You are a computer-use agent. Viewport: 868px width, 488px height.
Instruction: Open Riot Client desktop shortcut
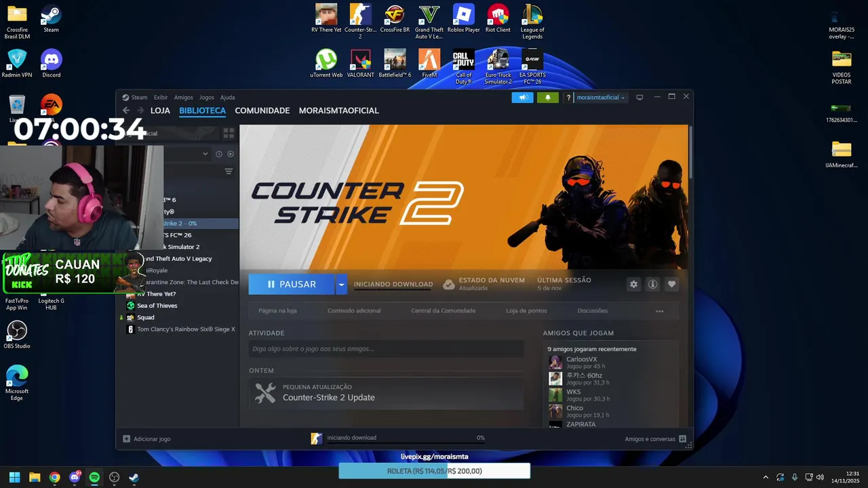(498, 18)
